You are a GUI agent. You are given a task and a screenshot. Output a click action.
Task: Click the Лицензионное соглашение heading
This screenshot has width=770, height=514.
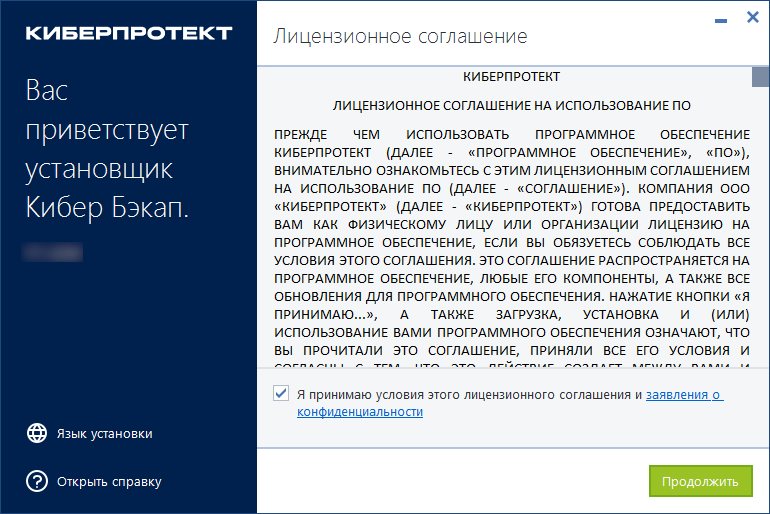400,36
